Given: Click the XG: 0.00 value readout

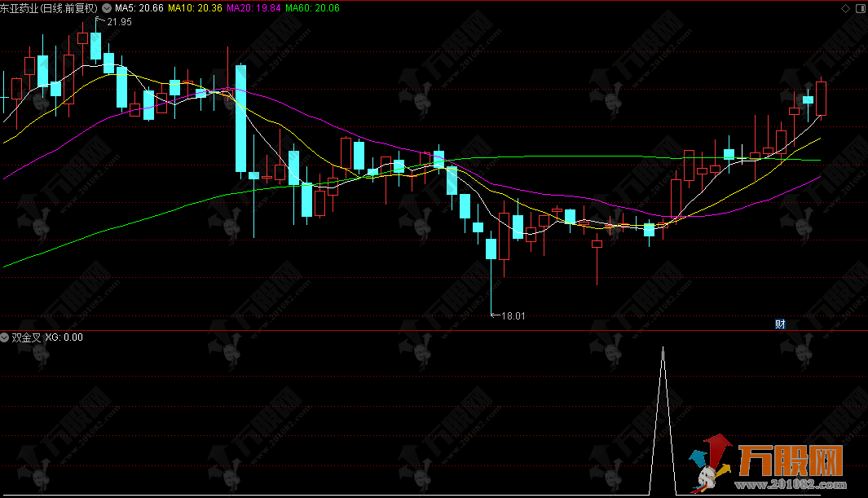Looking at the screenshot, I should tap(64, 337).
